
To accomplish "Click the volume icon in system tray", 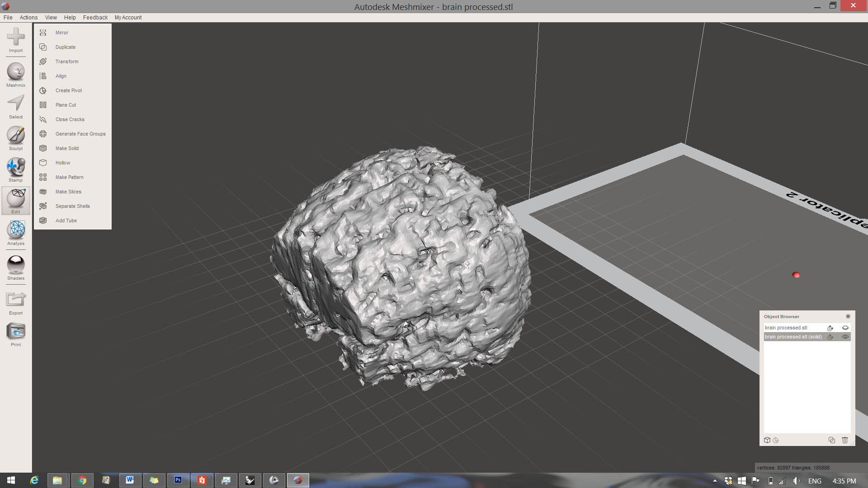I will [x=796, y=481].
